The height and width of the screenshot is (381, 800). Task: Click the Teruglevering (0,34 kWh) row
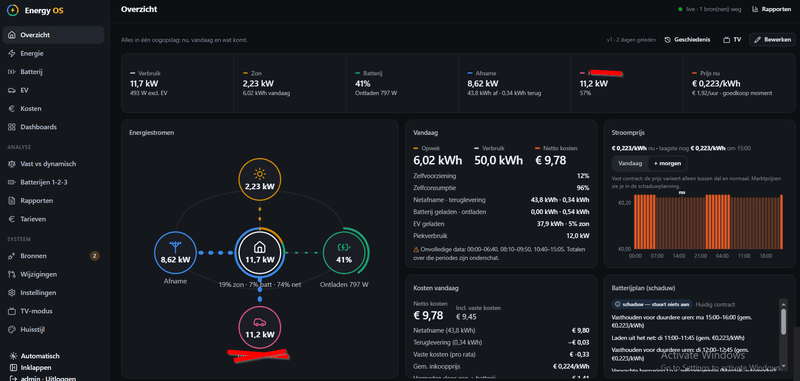501,342
